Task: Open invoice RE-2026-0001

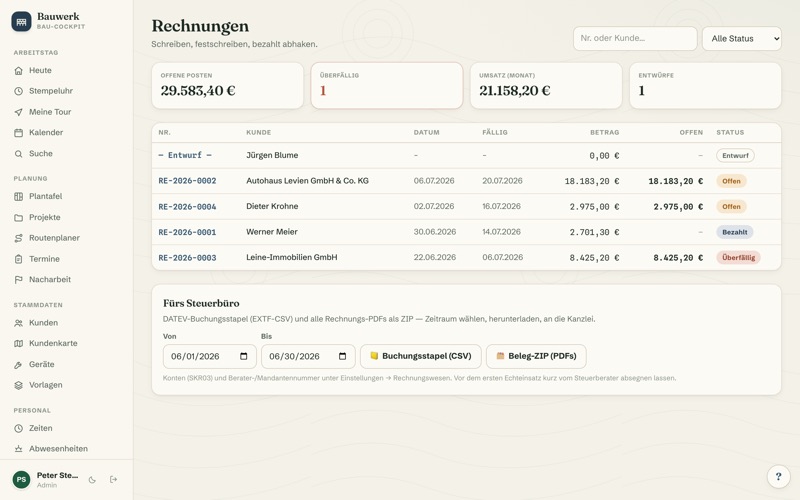Action: point(187,232)
